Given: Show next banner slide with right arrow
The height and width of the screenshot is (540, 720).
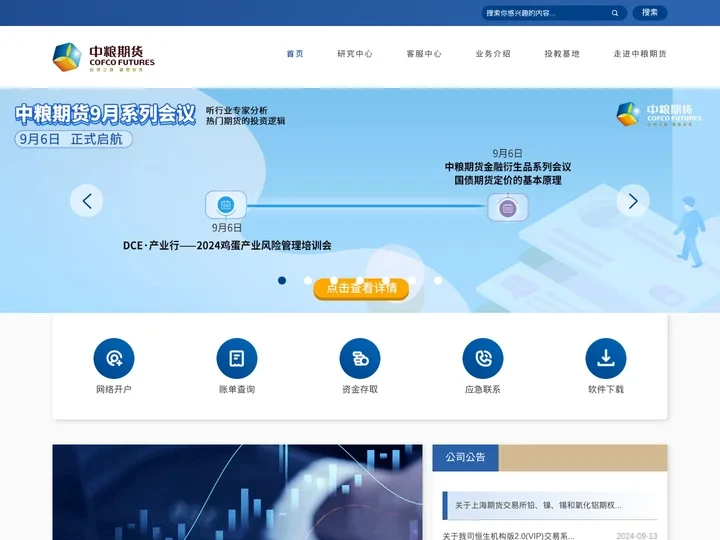Looking at the screenshot, I should [633, 201].
